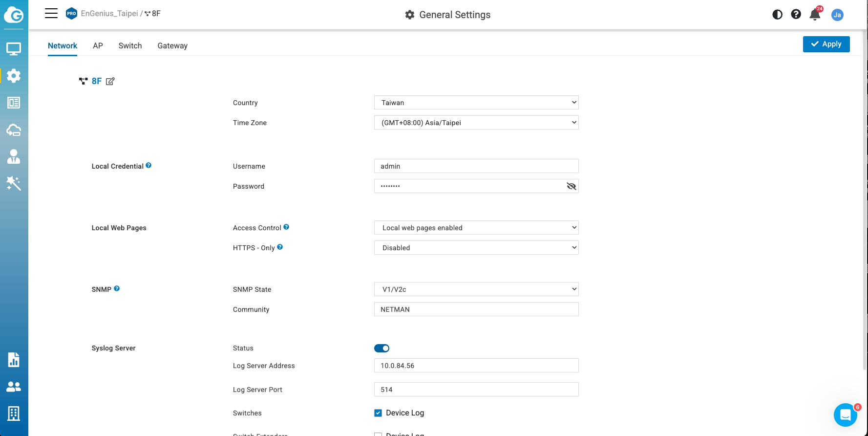Open the chat support bubble
The width and height of the screenshot is (868, 436).
click(x=845, y=415)
